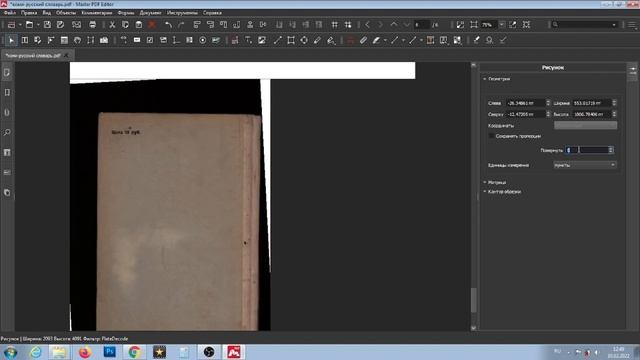Click the Redo arrow icon
The image size is (640, 360).
point(181,25)
